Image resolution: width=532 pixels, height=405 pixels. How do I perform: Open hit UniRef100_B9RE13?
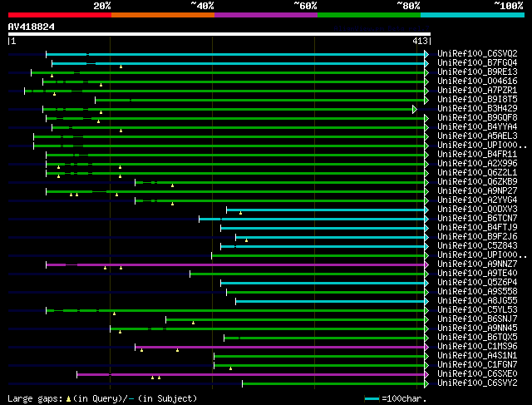477,72
